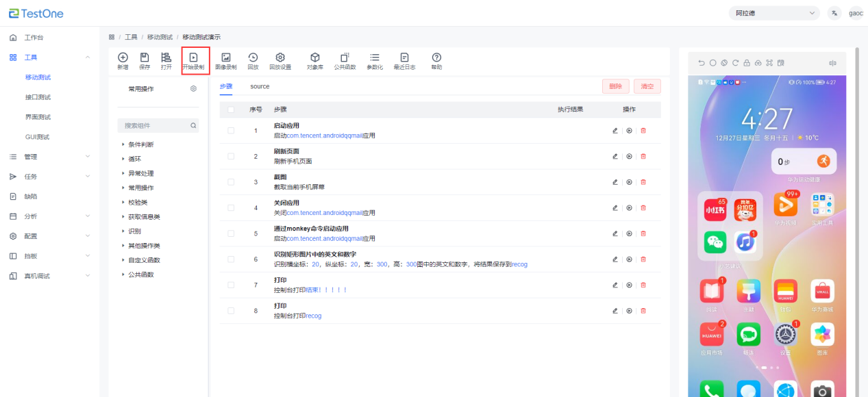Image resolution: width=868 pixels, height=397 pixels.
Task: Switch to the source tab
Action: [260, 87]
